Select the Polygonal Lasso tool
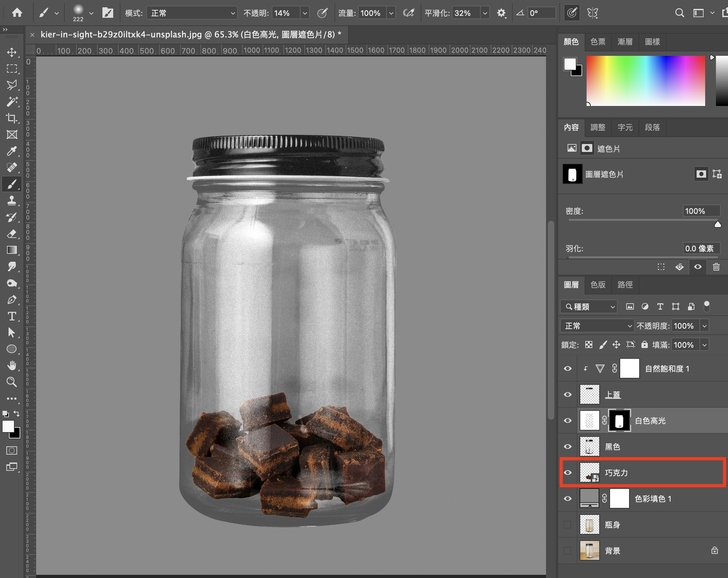The image size is (728, 578). point(12,85)
